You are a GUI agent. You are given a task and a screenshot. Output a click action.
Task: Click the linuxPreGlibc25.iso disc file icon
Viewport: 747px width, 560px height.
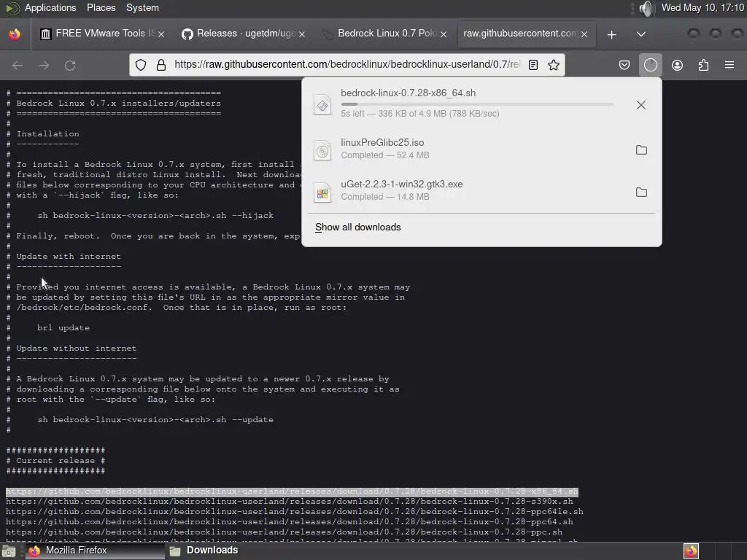coord(322,150)
